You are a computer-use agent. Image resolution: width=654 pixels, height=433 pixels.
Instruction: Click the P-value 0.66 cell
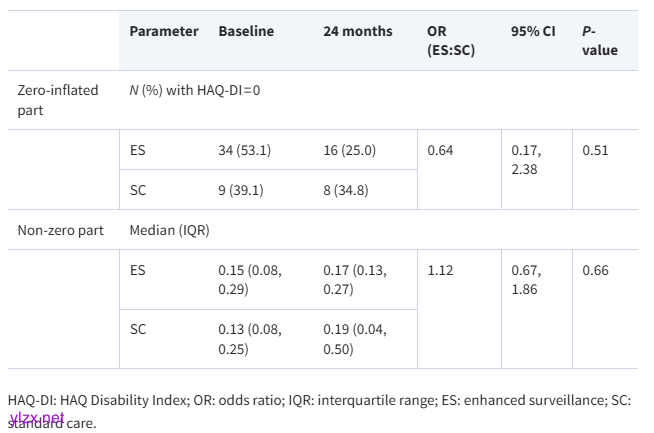(x=595, y=270)
